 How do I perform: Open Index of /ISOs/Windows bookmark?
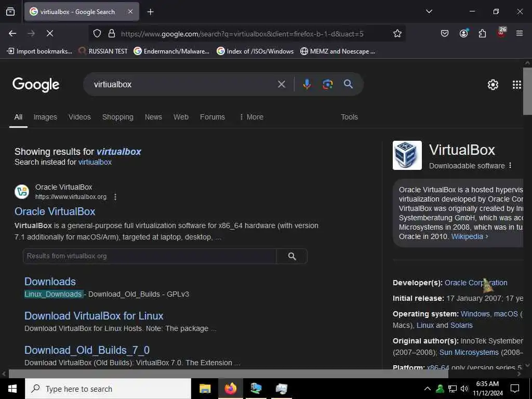pyautogui.click(x=255, y=51)
